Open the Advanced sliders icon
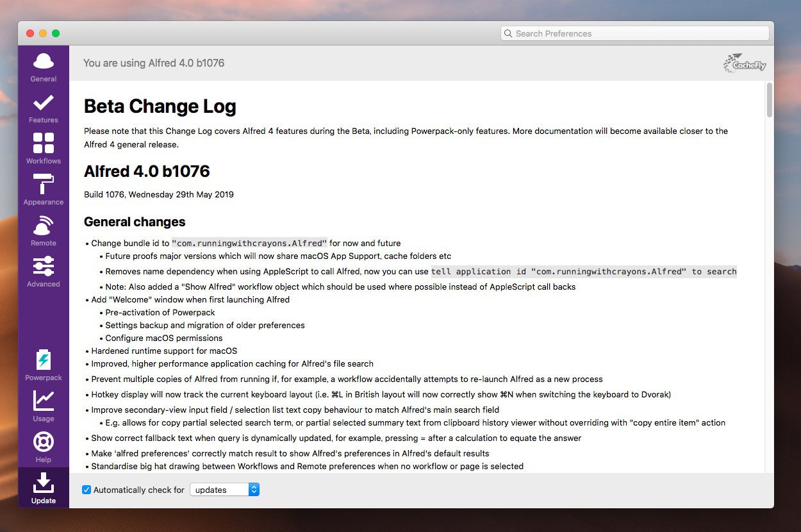 click(44, 266)
